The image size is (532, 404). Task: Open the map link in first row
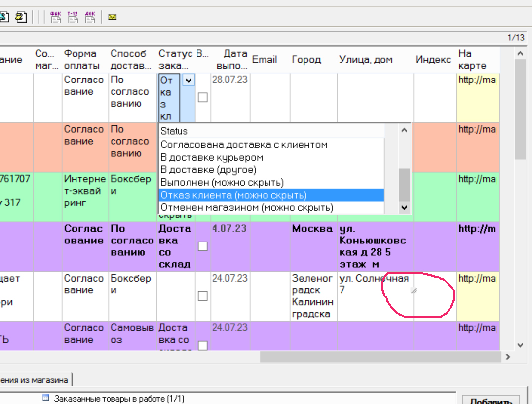coord(477,80)
